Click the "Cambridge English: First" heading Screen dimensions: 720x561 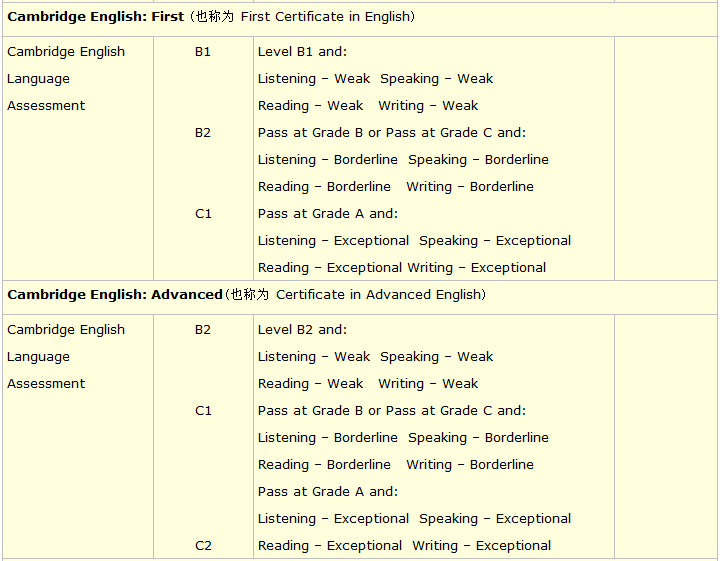(95, 17)
